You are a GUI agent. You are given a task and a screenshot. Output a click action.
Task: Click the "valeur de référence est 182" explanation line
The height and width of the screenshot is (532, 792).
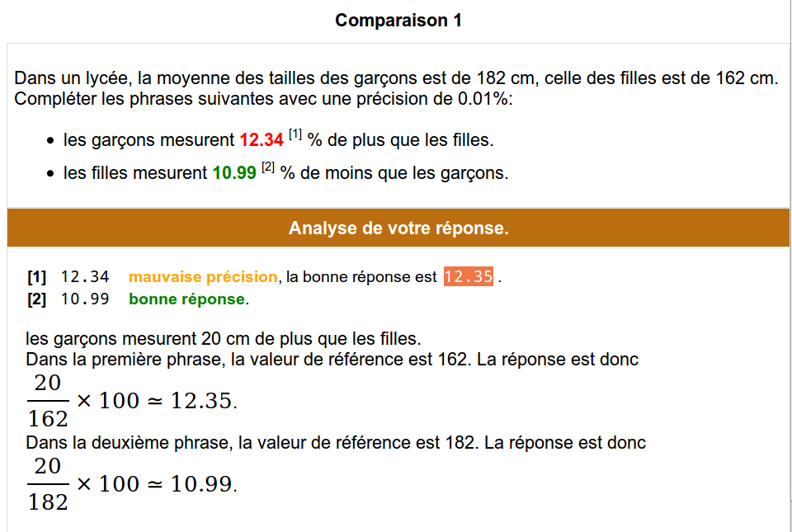[x=336, y=442]
